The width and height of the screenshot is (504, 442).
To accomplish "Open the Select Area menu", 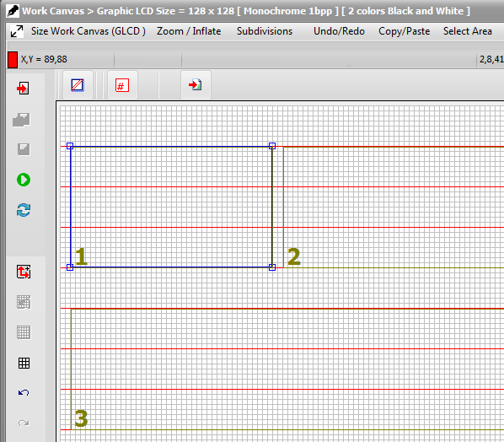I will 468,31.
